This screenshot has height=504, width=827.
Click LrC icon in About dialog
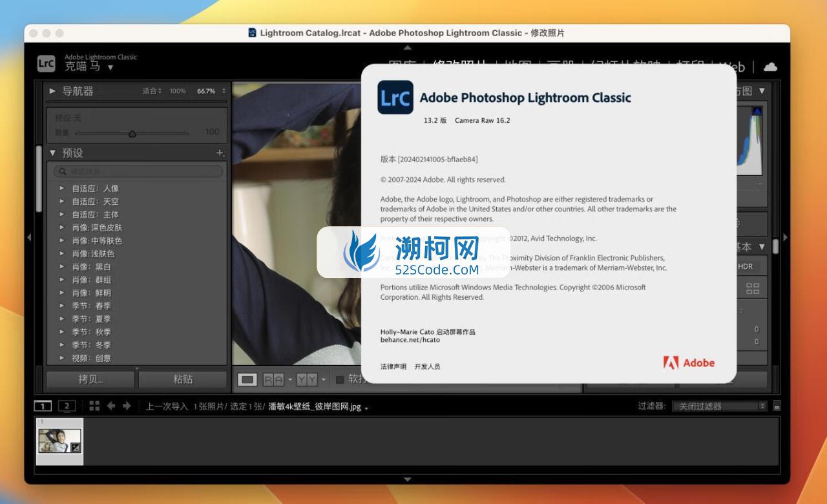click(x=395, y=98)
